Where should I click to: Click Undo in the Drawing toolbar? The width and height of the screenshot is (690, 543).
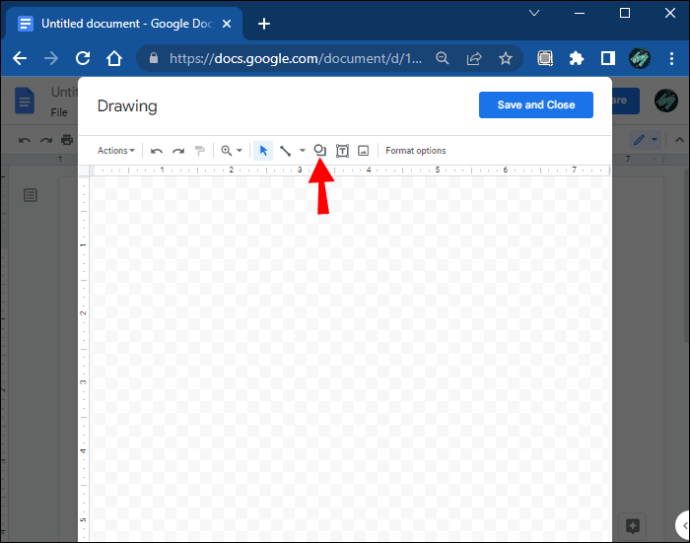156,151
